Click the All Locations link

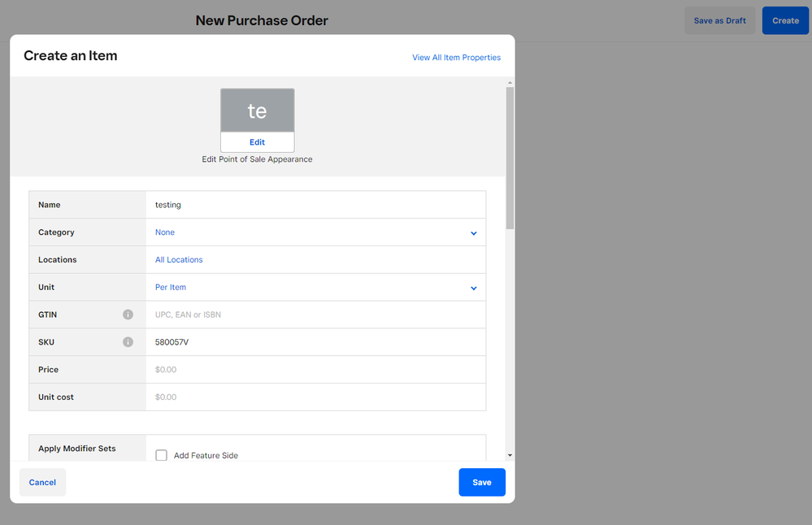pyautogui.click(x=179, y=259)
